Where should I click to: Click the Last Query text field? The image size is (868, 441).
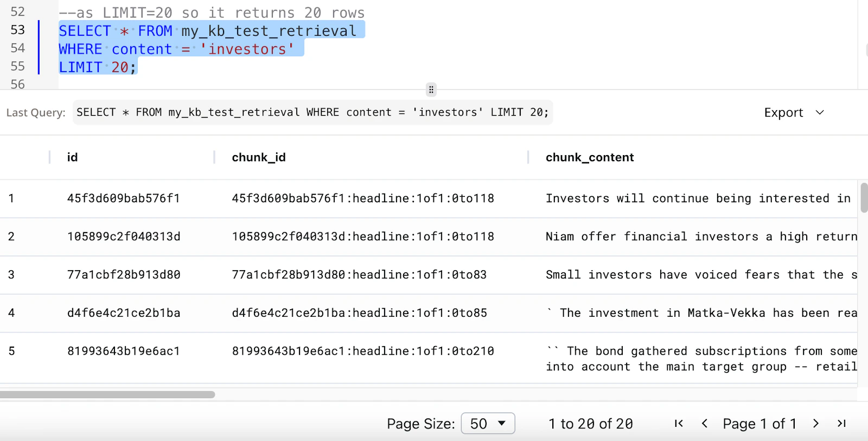[313, 112]
